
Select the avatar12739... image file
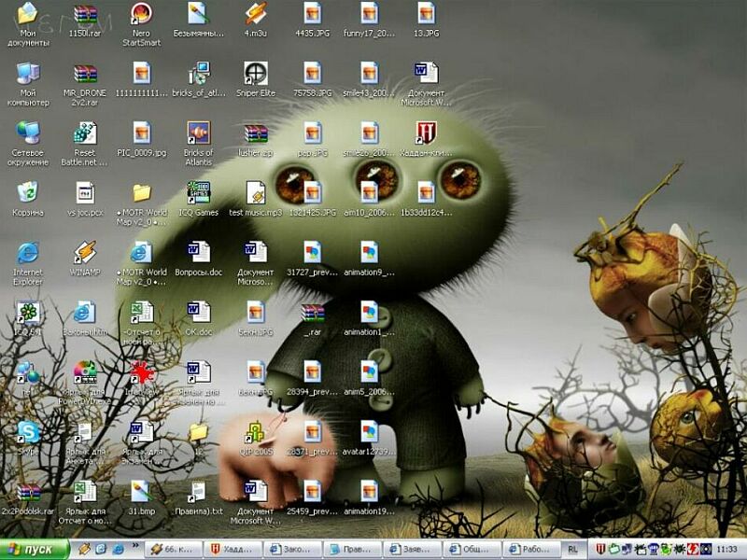pos(369,432)
